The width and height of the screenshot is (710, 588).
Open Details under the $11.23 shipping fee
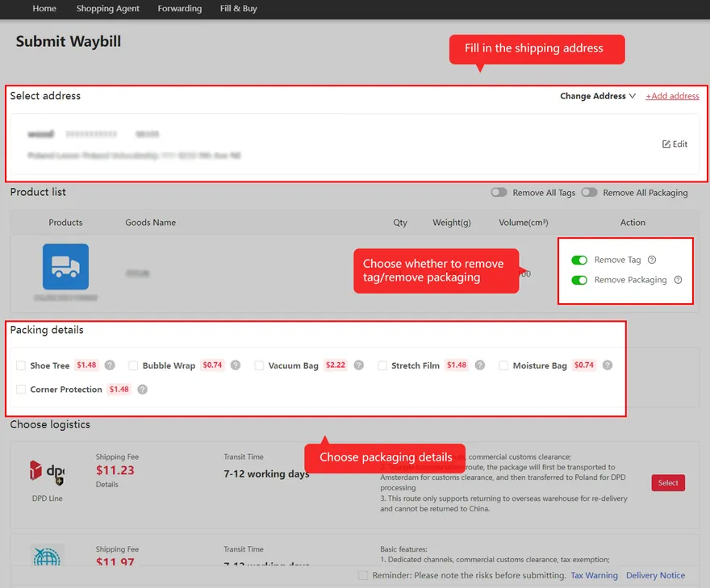click(106, 484)
